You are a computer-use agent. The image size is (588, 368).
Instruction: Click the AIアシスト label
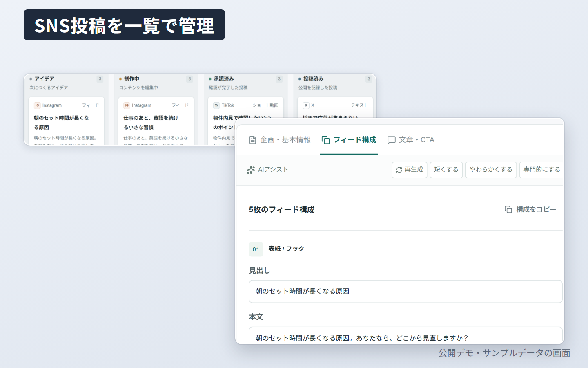(273, 169)
